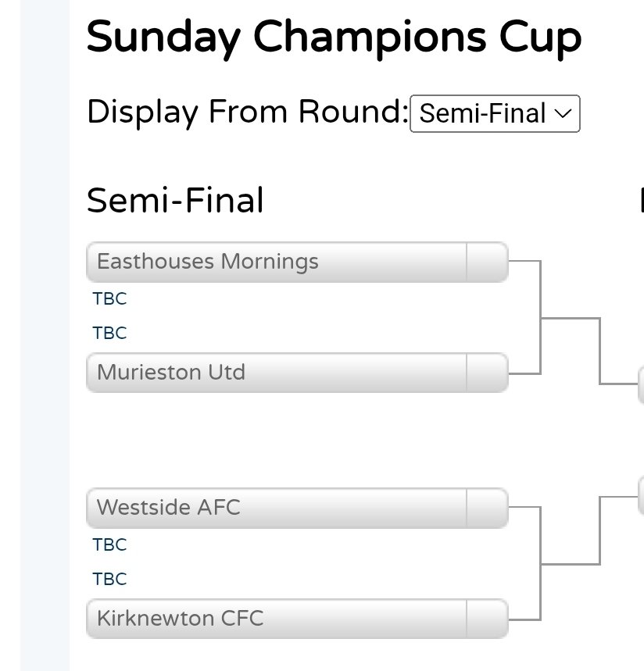Click the partially visible Final round heading
The width and height of the screenshot is (644, 671).
pyautogui.click(x=642, y=200)
